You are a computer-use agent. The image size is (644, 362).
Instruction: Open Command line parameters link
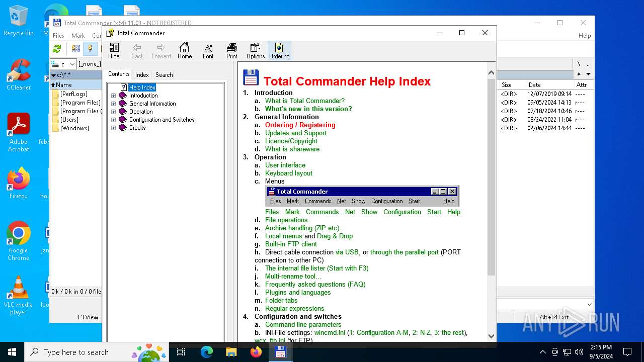tap(303, 324)
